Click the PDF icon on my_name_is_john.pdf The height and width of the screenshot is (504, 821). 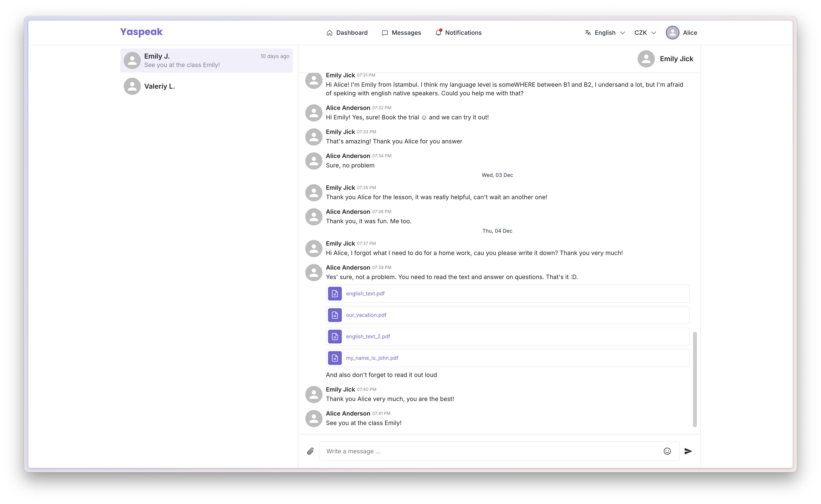335,358
